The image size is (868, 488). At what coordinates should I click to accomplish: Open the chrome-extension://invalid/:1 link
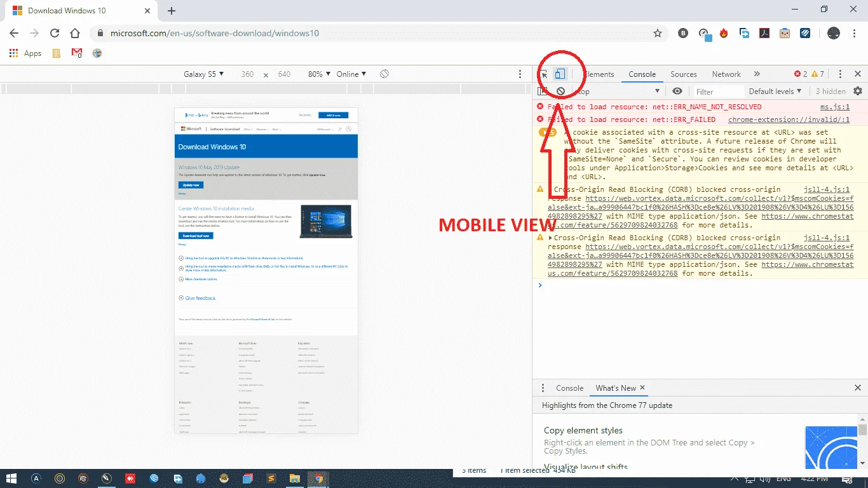789,119
